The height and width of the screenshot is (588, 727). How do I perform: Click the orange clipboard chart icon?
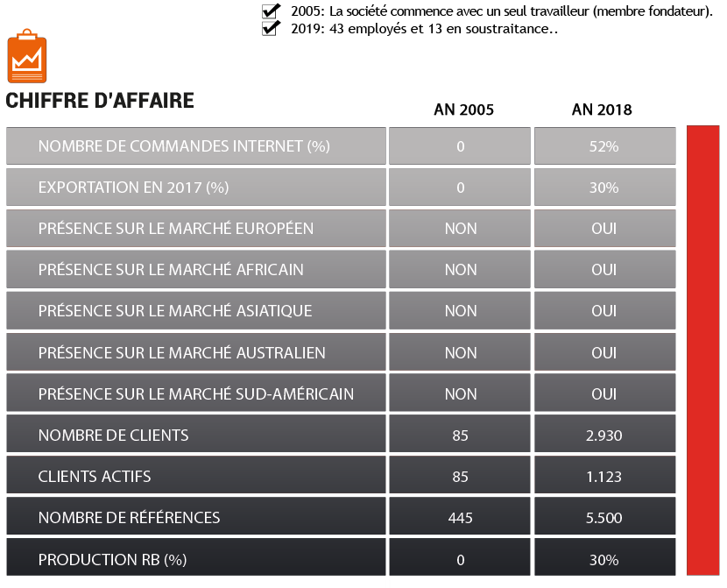[x=27, y=56]
